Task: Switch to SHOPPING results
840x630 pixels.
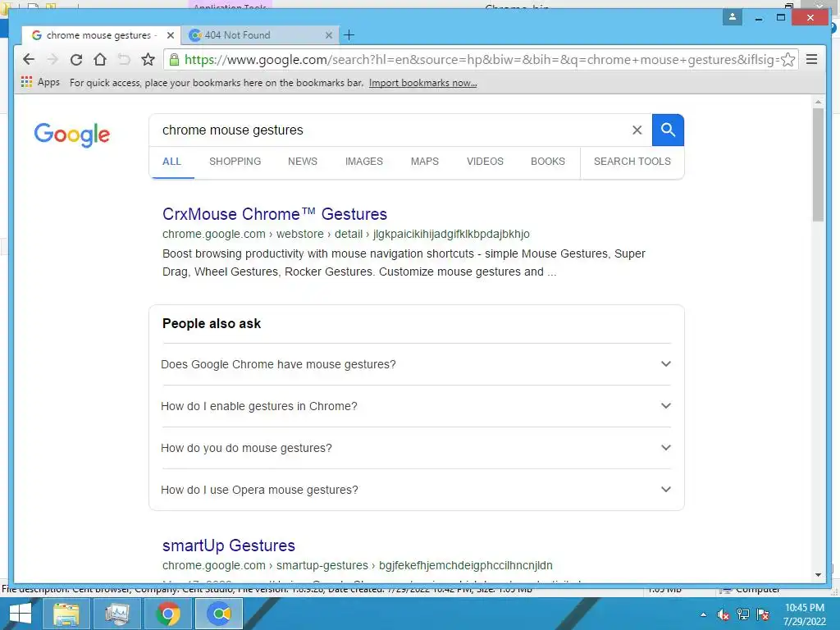Action: (235, 162)
